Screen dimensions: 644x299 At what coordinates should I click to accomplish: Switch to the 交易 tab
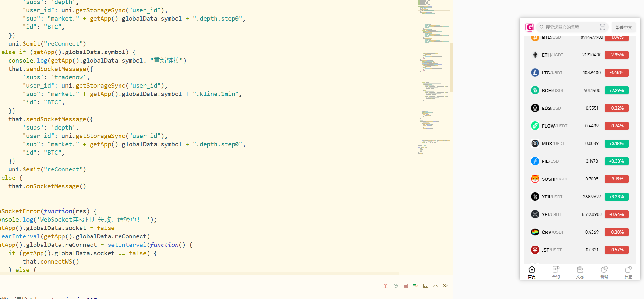[580, 272]
